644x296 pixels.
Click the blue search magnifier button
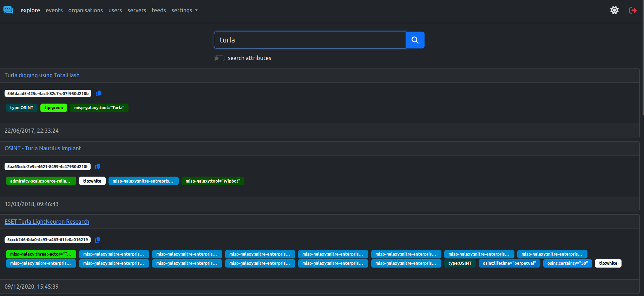pos(415,40)
